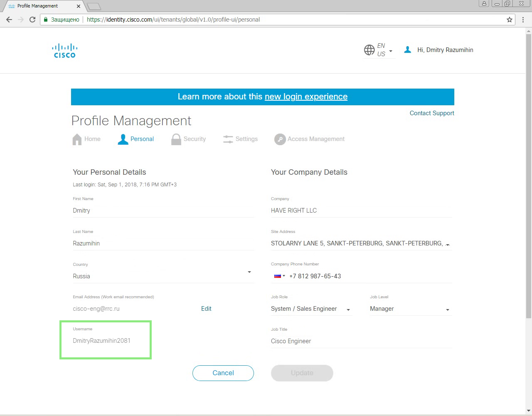Click the email cisco-eng@rrc.ru text

coord(96,309)
